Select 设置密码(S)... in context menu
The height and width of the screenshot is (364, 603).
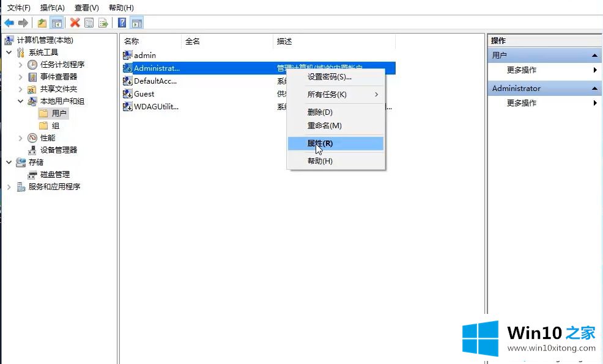click(x=329, y=77)
